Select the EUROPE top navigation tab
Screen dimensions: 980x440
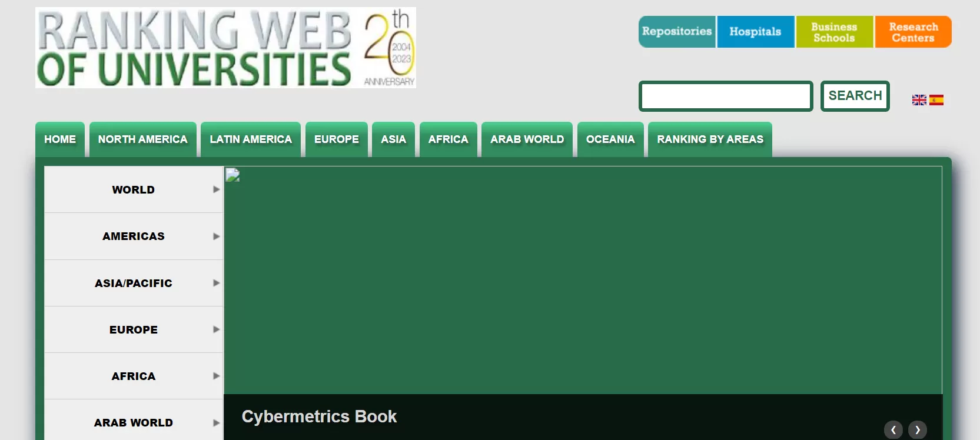pyautogui.click(x=337, y=139)
